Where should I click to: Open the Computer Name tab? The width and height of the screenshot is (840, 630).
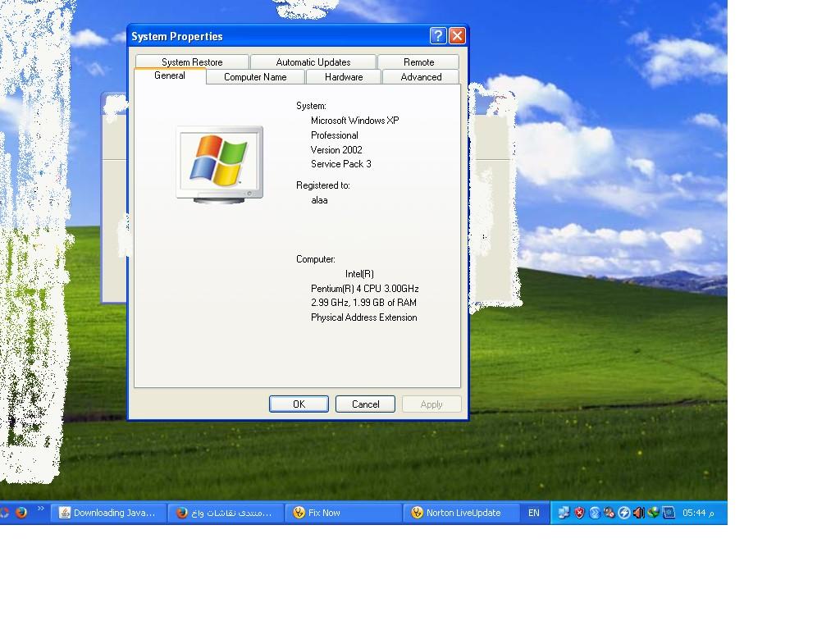coord(255,76)
